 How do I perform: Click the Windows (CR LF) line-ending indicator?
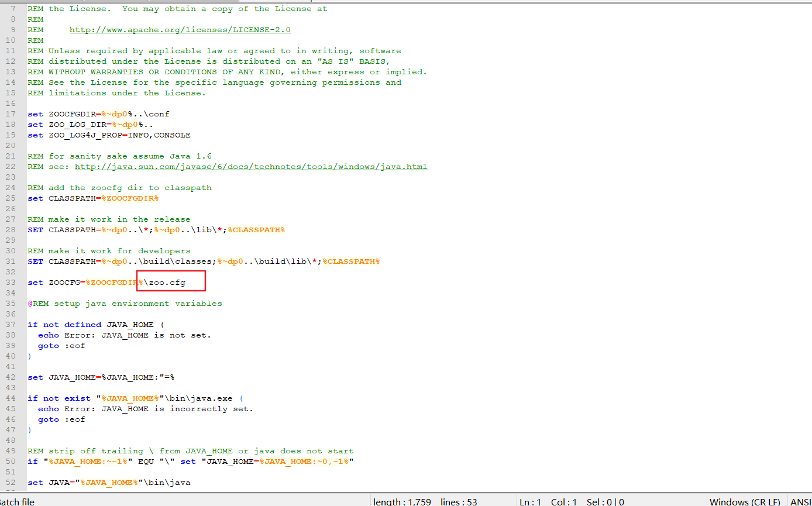[x=745, y=501]
